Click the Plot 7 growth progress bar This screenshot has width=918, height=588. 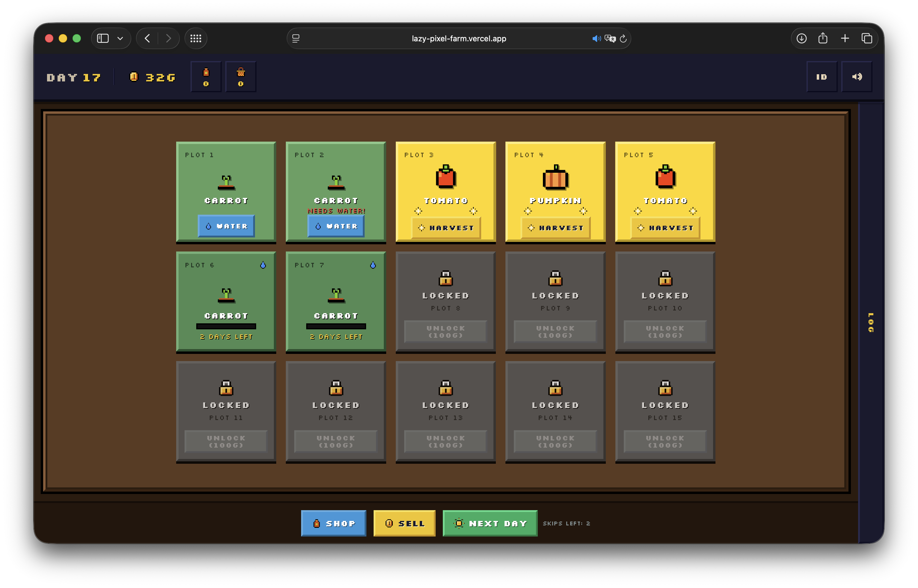[336, 326]
